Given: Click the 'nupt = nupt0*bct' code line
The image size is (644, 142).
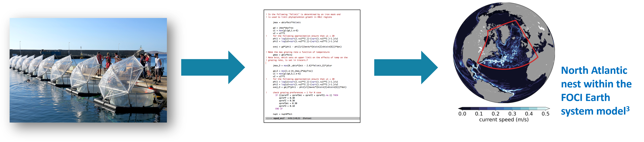Looking at the screenshot, I should [x=283, y=114].
